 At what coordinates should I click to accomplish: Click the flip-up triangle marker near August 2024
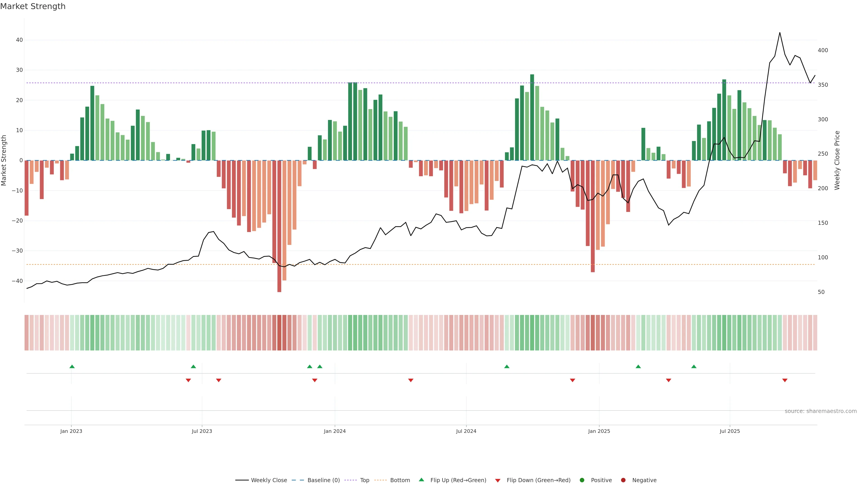tap(507, 366)
